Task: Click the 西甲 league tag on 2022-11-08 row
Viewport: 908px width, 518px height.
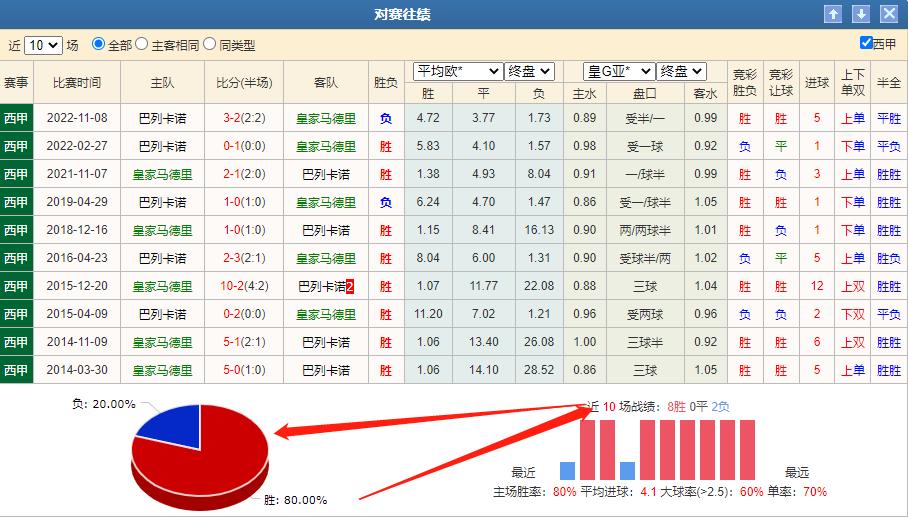Action: pos(16,118)
